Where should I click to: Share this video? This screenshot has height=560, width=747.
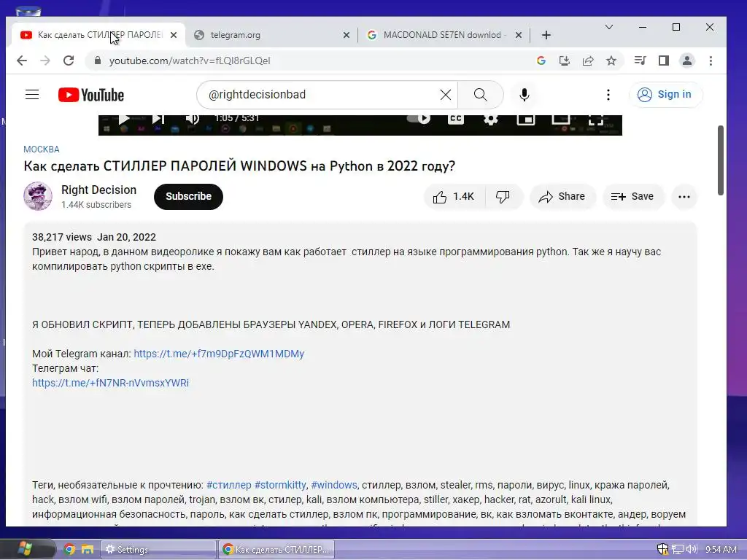coord(562,196)
